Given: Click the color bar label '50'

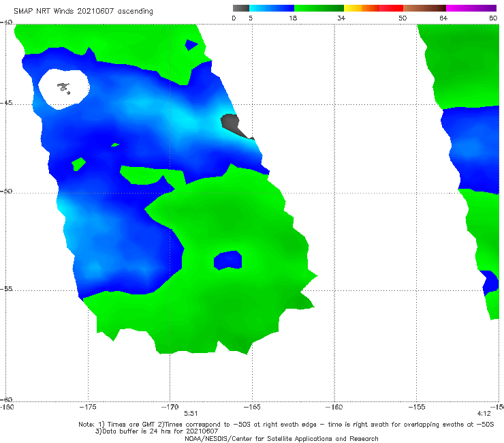Looking at the screenshot, I should pyautogui.click(x=403, y=18).
